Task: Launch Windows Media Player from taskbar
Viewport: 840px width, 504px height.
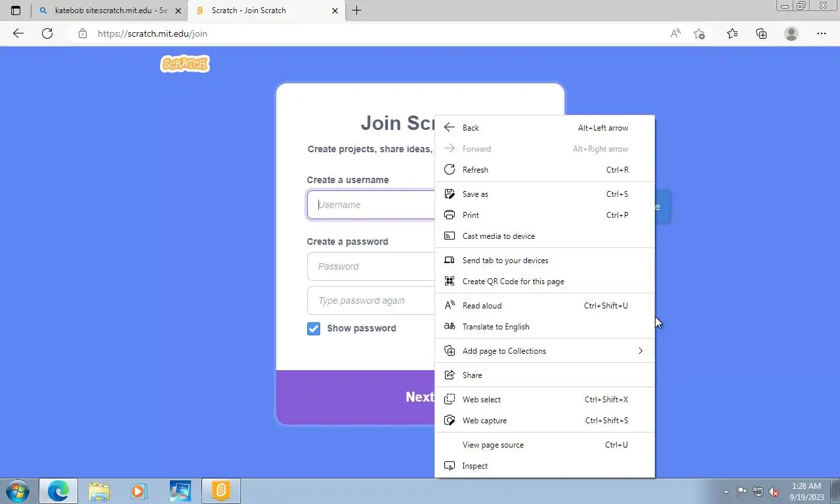Action: pyautogui.click(x=138, y=491)
